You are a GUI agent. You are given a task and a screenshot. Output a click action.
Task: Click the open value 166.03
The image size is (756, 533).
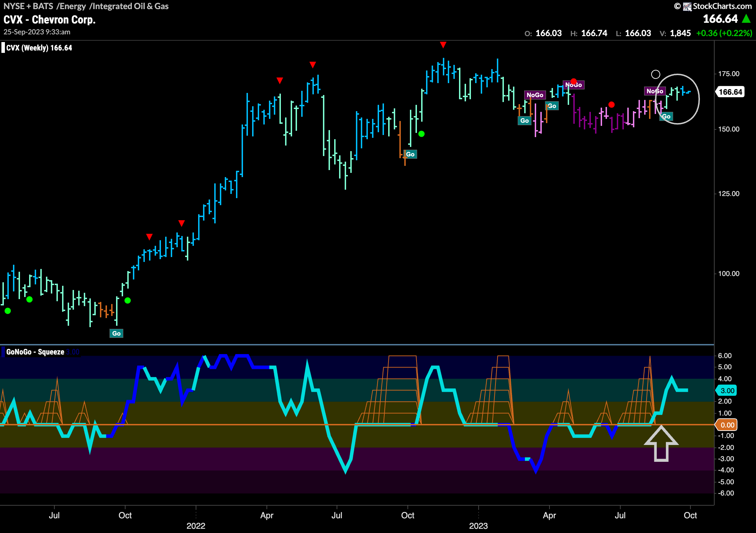(x=549, y=33)
